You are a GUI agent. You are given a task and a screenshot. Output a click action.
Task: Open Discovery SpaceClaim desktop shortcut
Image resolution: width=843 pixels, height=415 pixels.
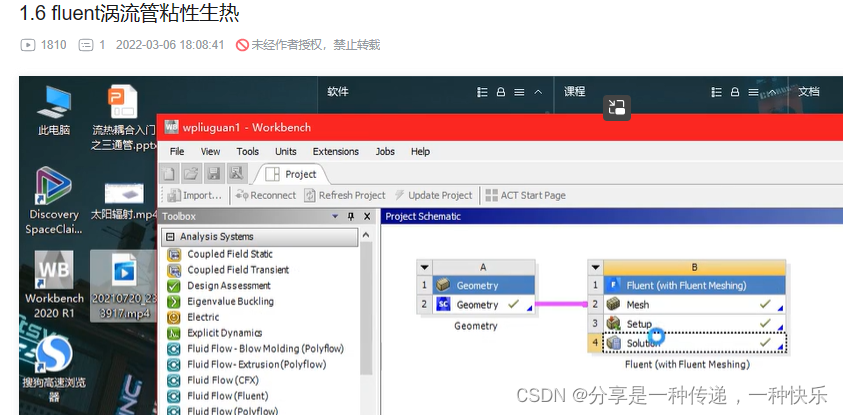click(x=54, y=201)
